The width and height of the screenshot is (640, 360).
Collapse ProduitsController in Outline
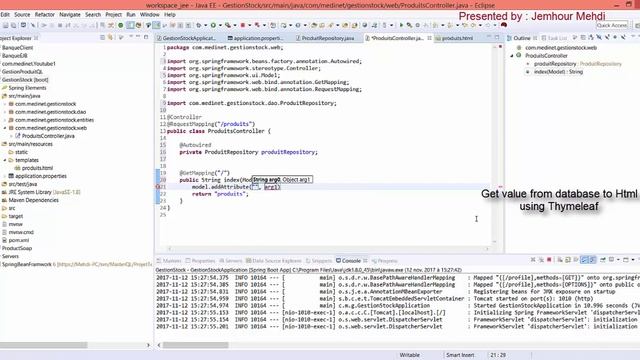[512, 56]
